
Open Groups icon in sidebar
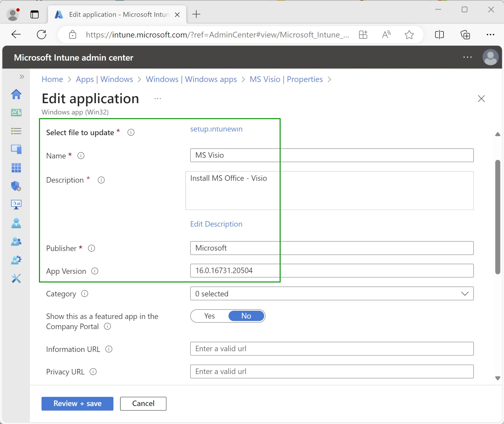click(x=16, y=242)
